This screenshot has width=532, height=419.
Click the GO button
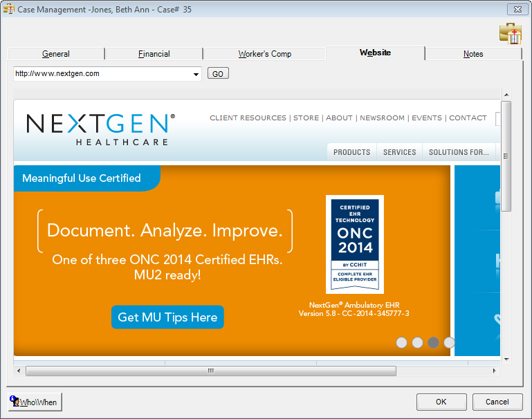(218, 73)
